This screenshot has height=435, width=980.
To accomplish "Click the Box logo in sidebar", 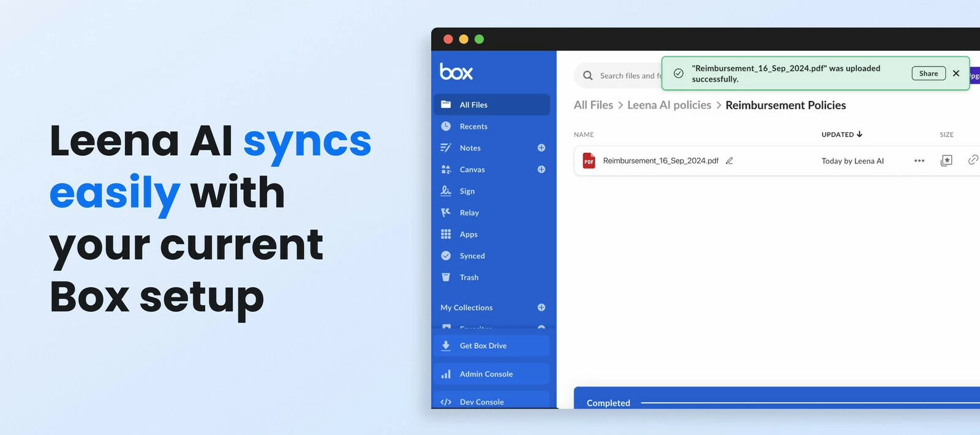I will click(x=456, y=72).
